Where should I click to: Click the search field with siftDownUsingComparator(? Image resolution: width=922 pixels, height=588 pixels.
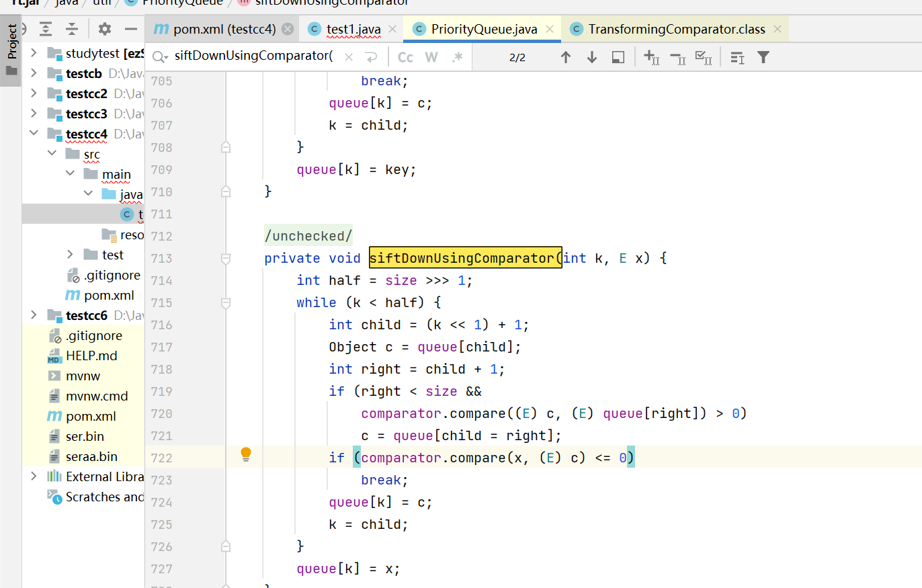click(253, 56)
